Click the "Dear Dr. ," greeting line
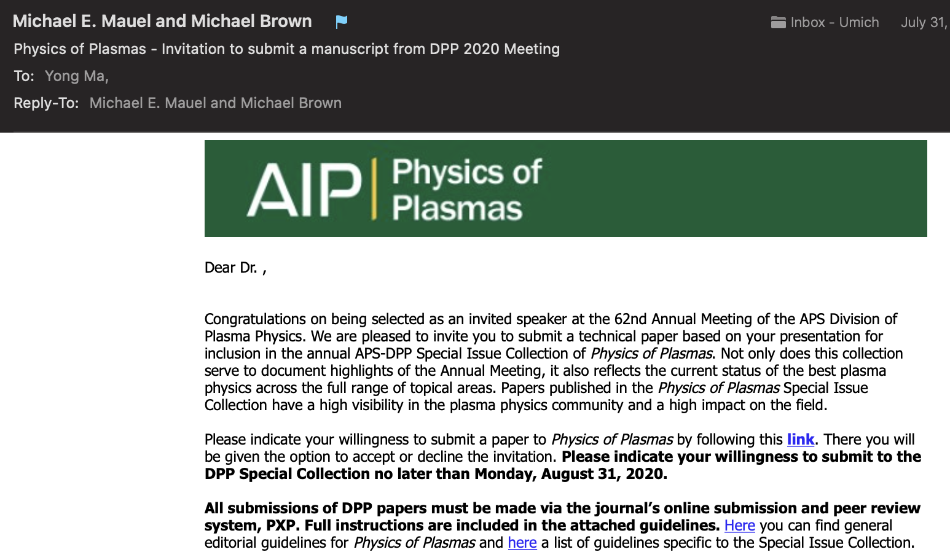Image resolution: width=950 pixels, height=560 pixels. pos(235,268)
